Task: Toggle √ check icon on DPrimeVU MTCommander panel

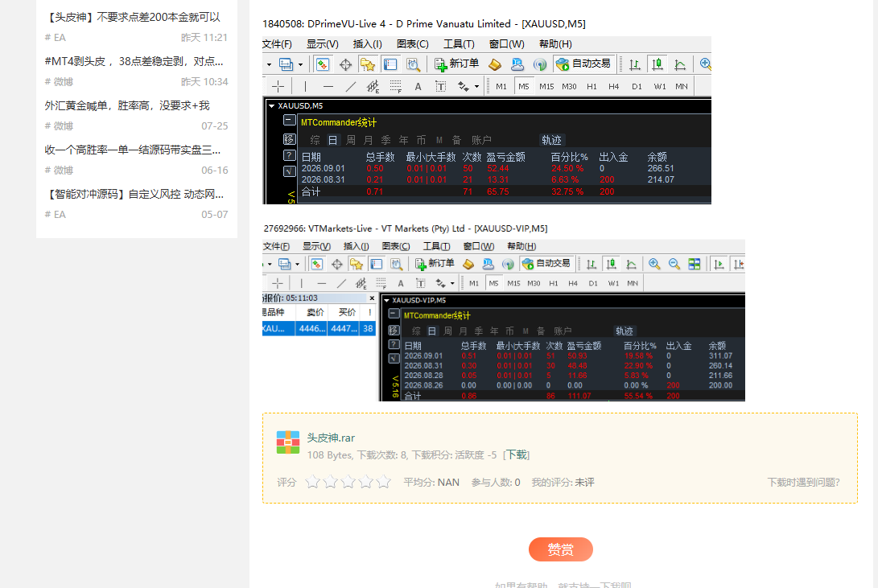Action: point(290,171)
